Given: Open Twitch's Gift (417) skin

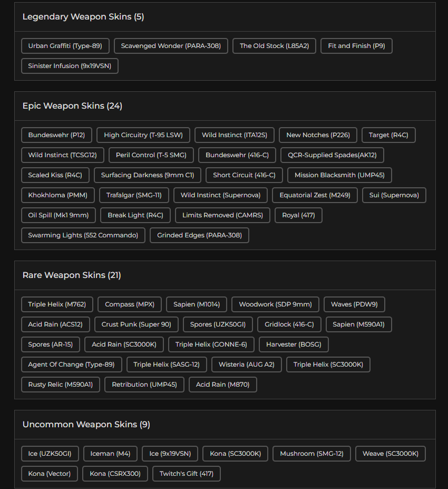Looking at the screenshot, I should 186,474.
